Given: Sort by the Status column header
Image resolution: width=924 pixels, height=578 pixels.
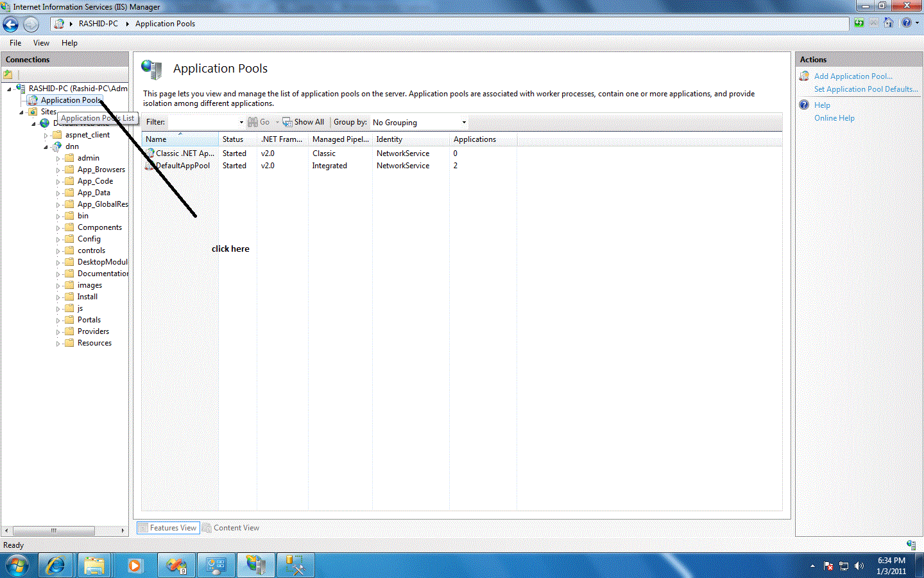Looking at the screenshot, I should pyautogui.click(x=237, y=139).
